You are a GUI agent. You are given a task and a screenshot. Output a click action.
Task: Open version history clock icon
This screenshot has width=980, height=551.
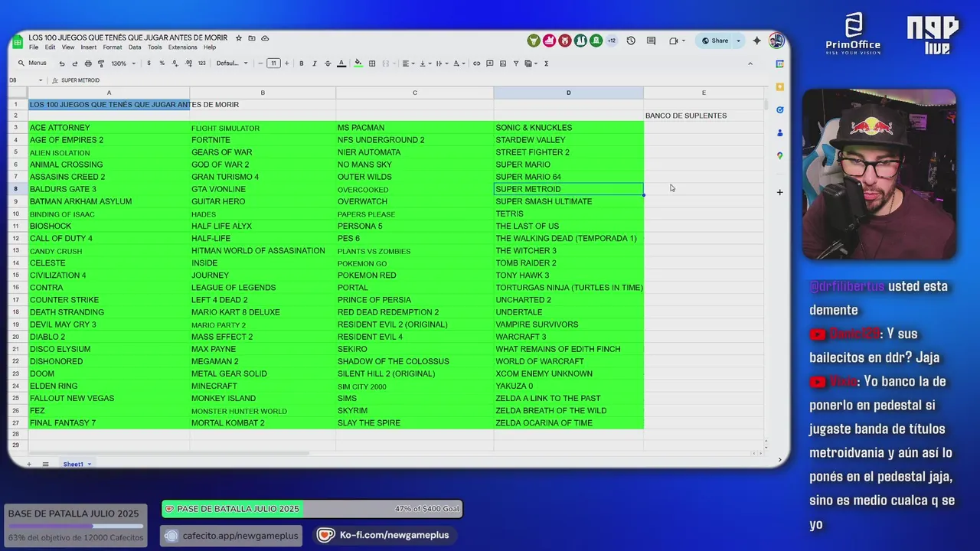(x=631, y=41)
